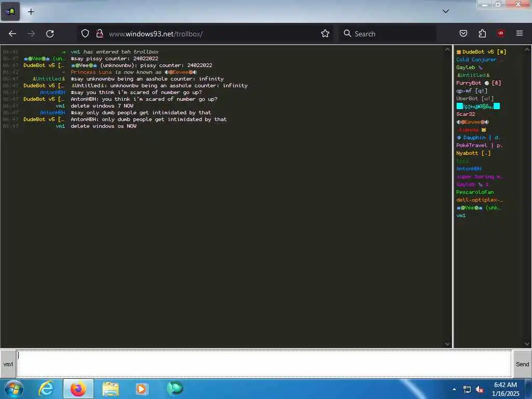
Task: Open Windows Media Player from taskbar
Action: click(x=141, y=389)
